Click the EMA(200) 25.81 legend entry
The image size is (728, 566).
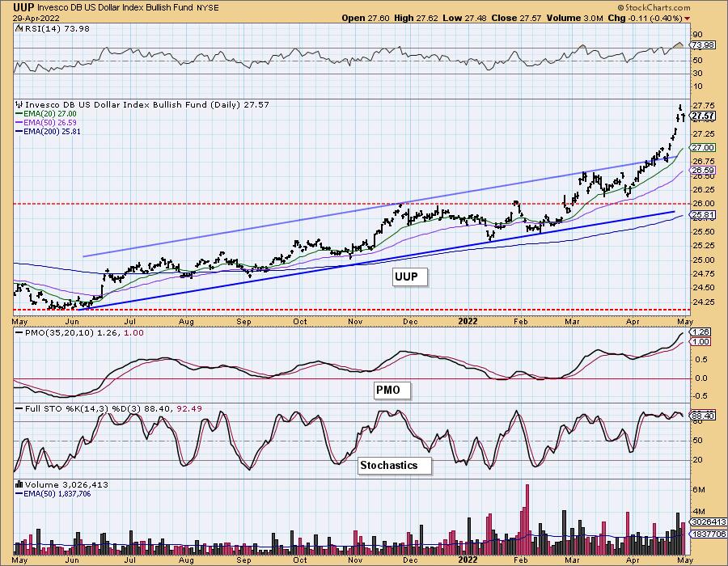tap(48, 131)
